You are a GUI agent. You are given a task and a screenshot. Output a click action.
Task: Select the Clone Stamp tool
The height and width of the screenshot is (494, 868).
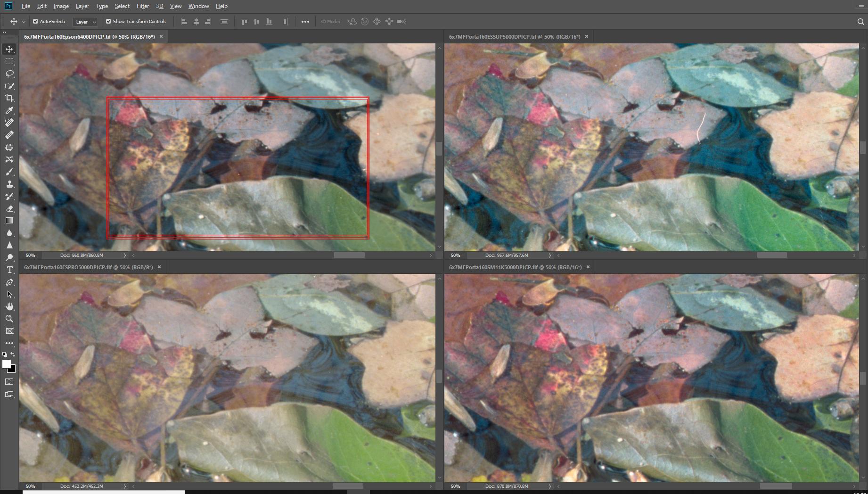coord(9,184)
